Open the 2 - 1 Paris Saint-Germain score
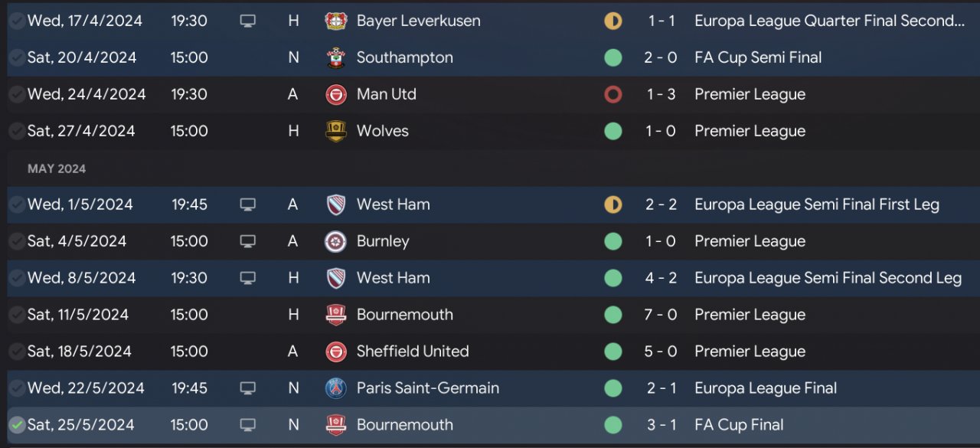Screen dimensions: 980x448 pyautogui.click(x=661, y=388)
